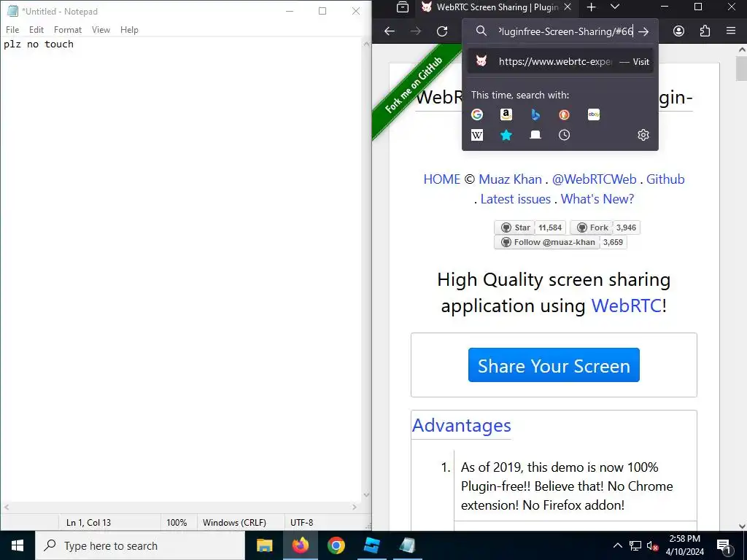Click Firefox back arrow

pos(390,31)
